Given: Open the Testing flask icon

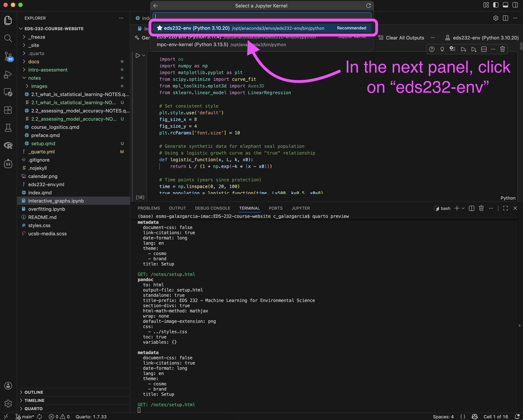Looking at the screenshot, I should [8, 128].
